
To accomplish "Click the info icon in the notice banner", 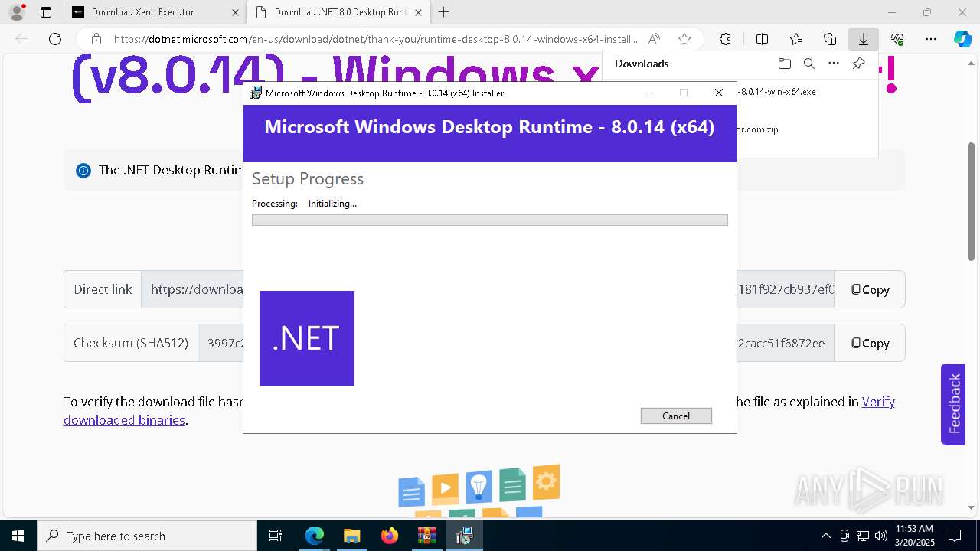I will 83,171.
